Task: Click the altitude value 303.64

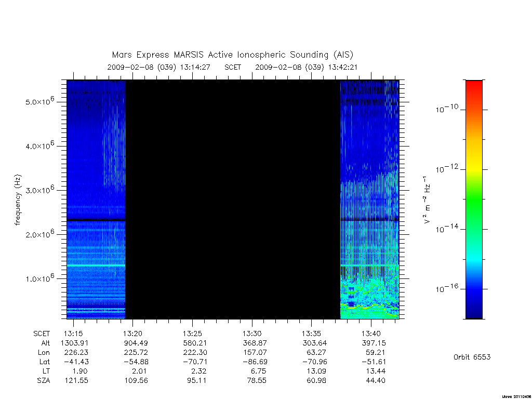Action: pos(314,343)
